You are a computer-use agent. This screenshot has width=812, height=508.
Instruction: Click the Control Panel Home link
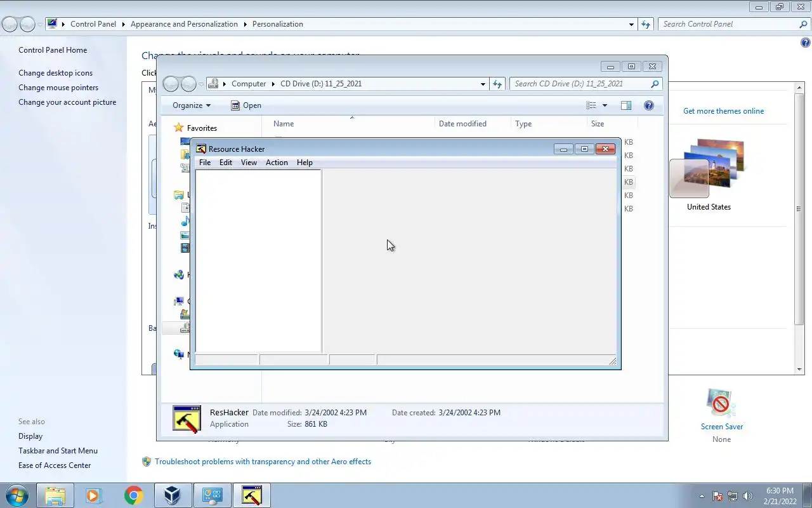coord(53,50)
